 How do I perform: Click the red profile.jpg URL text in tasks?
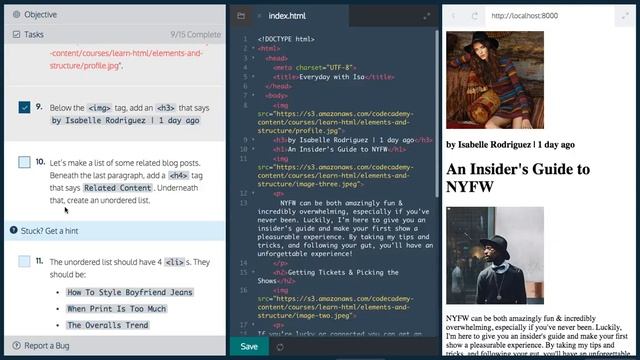[x=126, y=59]
